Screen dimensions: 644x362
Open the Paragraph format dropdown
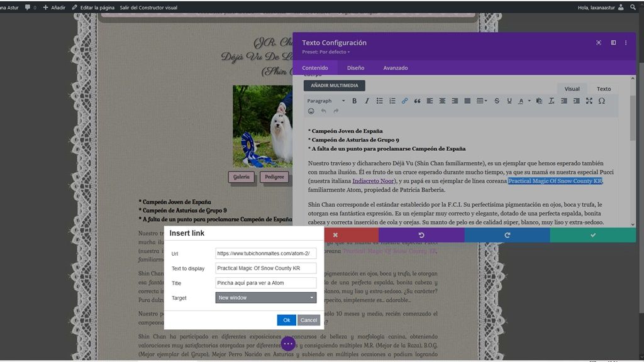(x=326, y=101)
